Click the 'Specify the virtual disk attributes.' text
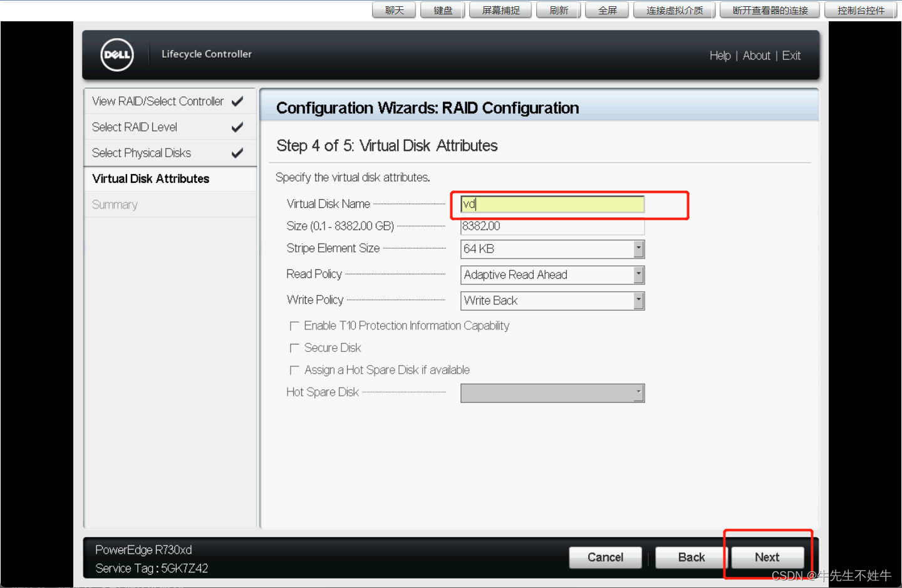The image size is (902, 588). pos(353,178)
